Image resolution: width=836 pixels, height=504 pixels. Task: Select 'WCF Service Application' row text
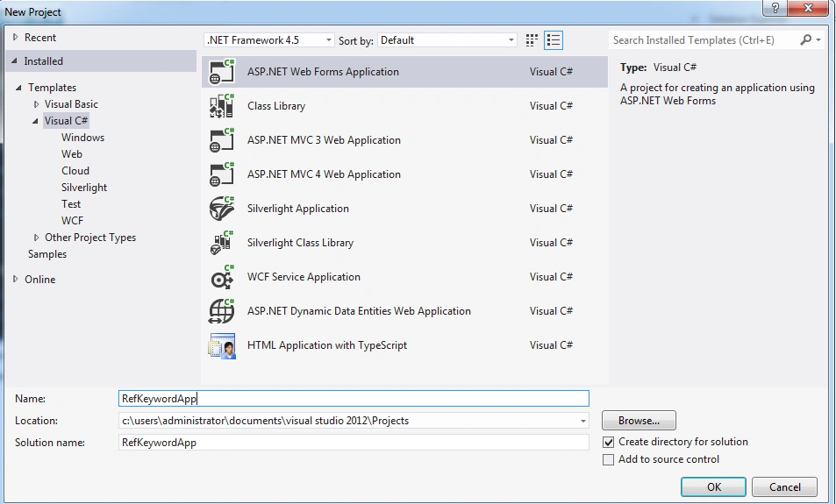pos(304,277)
